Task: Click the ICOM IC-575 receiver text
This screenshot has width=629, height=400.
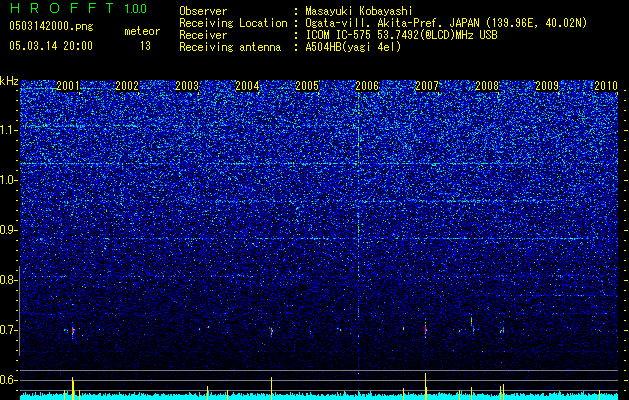Action: coord(401,35)
